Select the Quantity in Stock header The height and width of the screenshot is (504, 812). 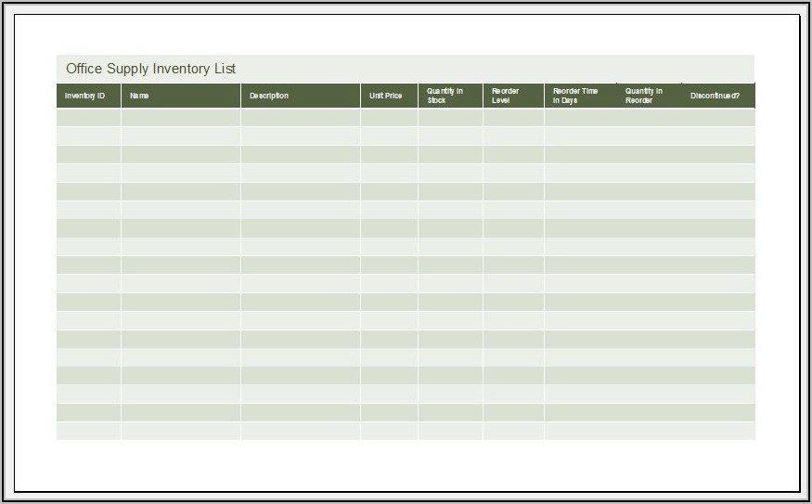click(450, 96)
